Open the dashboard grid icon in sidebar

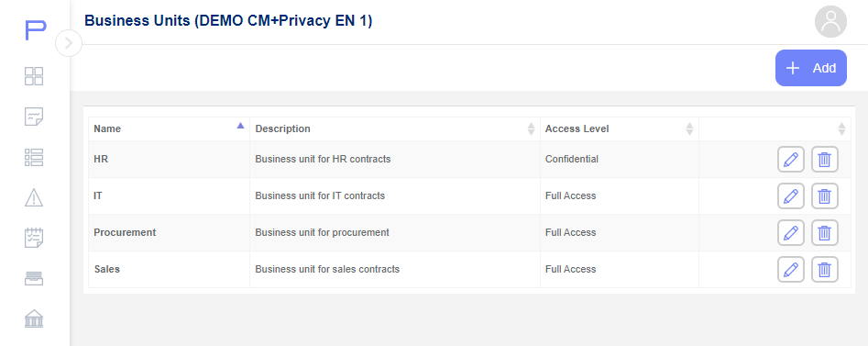tap(34, 76)
